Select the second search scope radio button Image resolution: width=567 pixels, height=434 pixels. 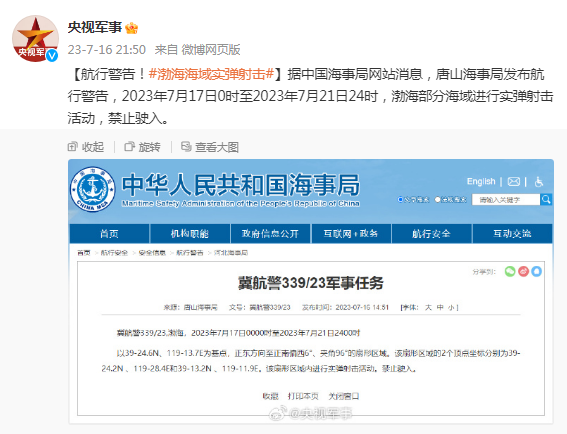438,200
